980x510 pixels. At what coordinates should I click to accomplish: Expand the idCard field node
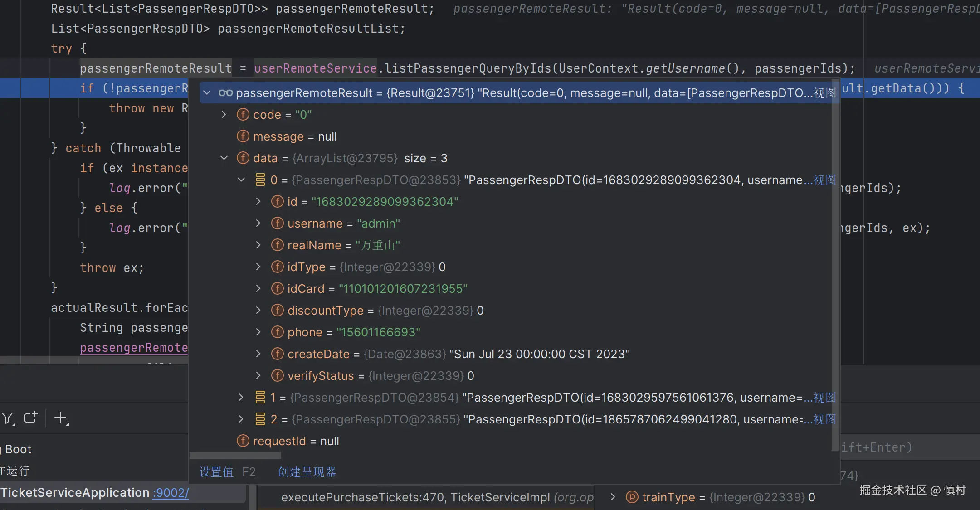pyautogui.click(x=258, y=289)
